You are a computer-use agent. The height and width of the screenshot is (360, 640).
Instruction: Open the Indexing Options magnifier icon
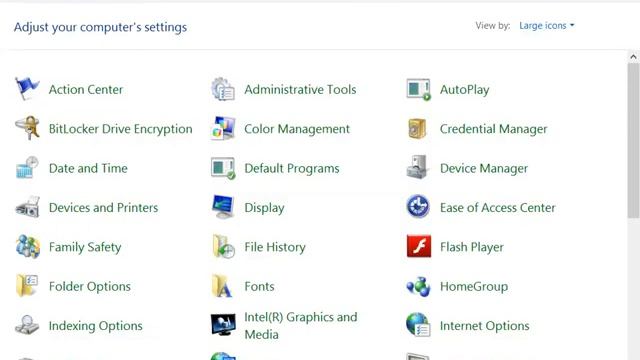pyautogui.click(x=27, y=325)
